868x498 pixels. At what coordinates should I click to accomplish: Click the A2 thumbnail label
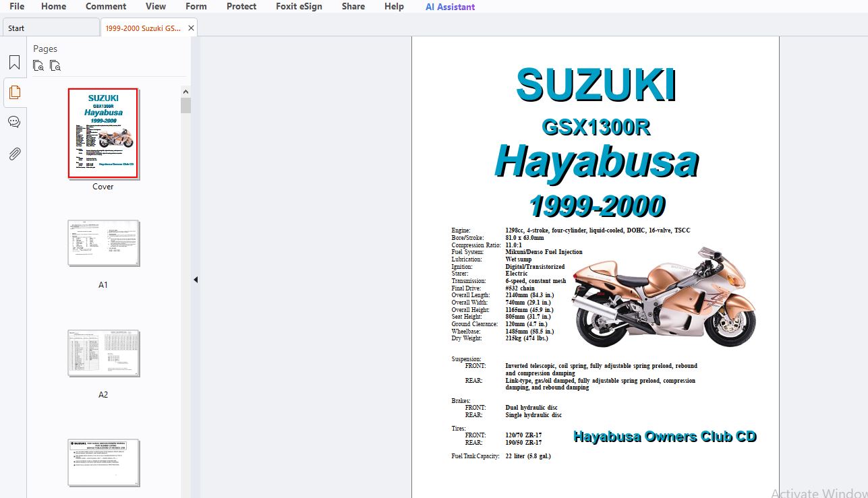click(x=103, y=395)
